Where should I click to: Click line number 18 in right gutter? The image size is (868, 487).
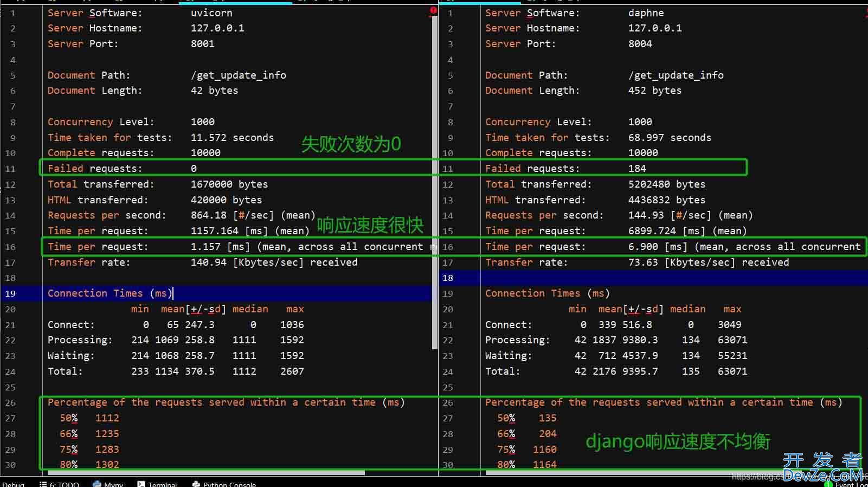[448, 278]
